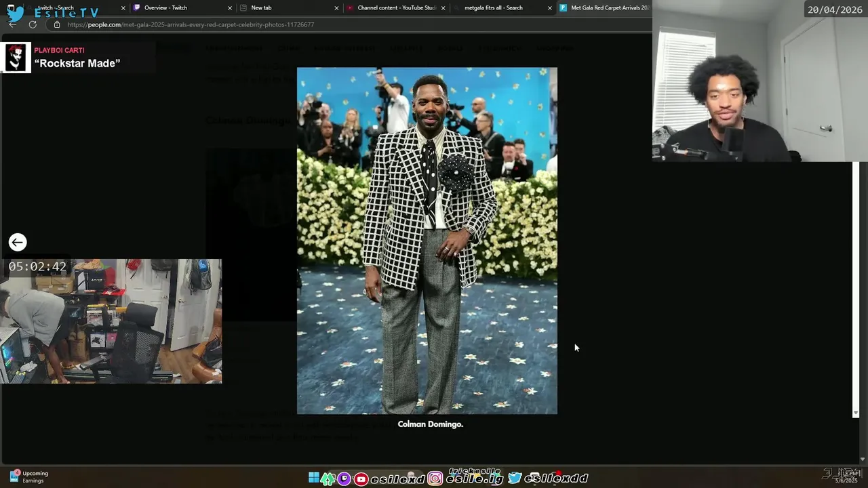Image resolution: width=868 pixels, height=488 pixels.
Task: Open the 'Upcoming Earnings' taskbar widget
Action: 28,476
